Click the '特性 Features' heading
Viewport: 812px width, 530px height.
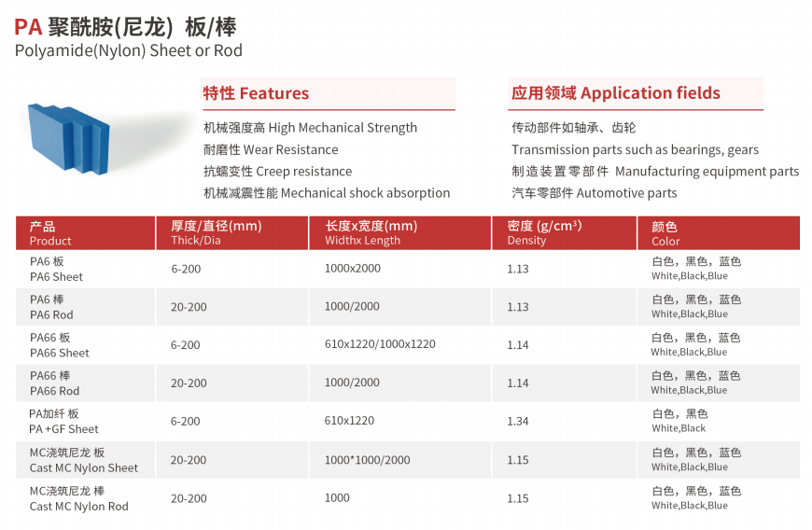tap(256, 93)
